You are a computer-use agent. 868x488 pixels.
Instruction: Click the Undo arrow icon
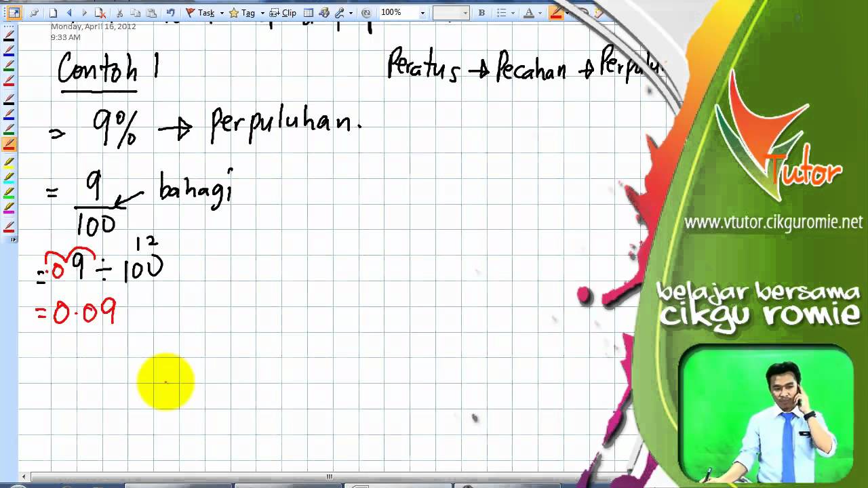(170, 13)
